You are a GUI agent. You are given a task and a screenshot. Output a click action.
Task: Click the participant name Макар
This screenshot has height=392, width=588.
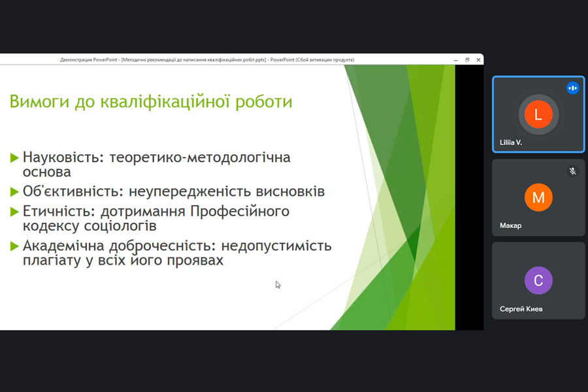[x=510, y=225]
